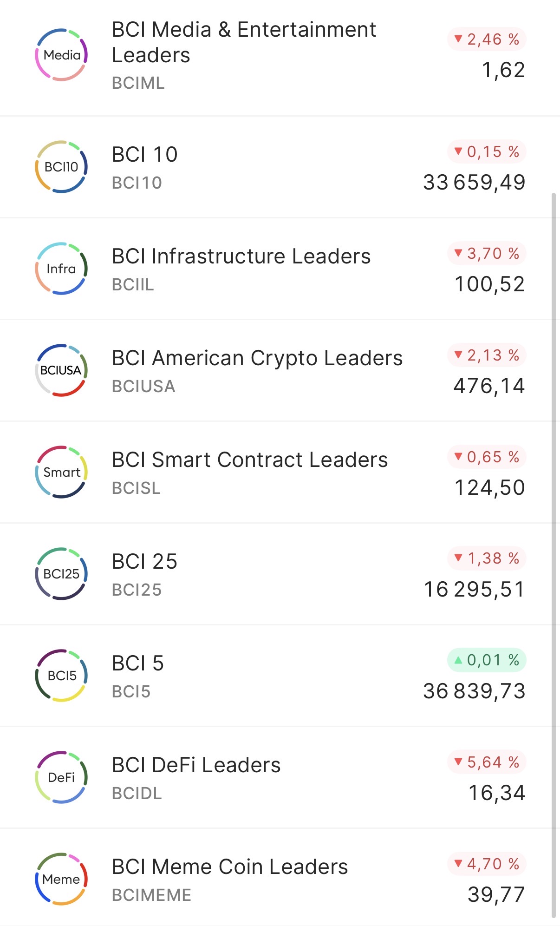This screenshot has height=926, width=560.
Task: Open BCI Meme Coin Leaders entry
Action: coord(230,867)
